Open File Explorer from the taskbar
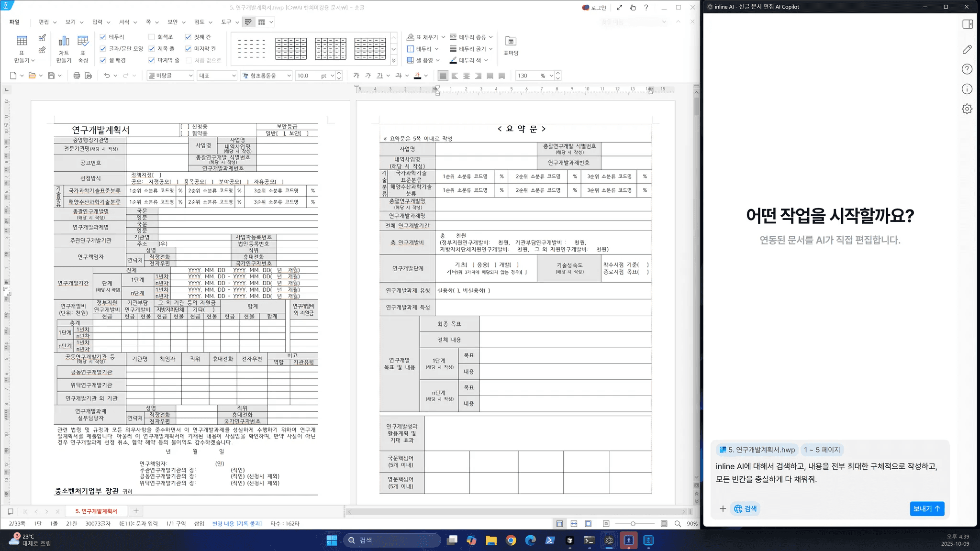The image size is (980, 551). (x=491, y=540)
